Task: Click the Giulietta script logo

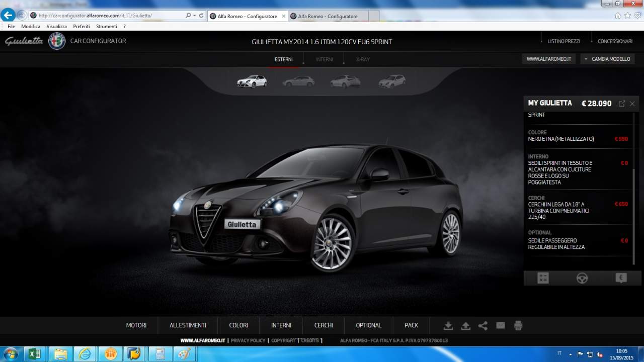Action: coord(24,41)
